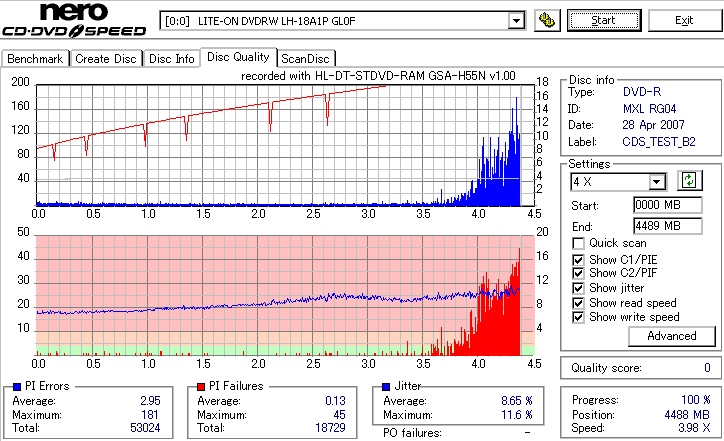Click the recorded with HL-DT-ST caption
This screenshot has width=724, height=441.
(x=378, y=76)
